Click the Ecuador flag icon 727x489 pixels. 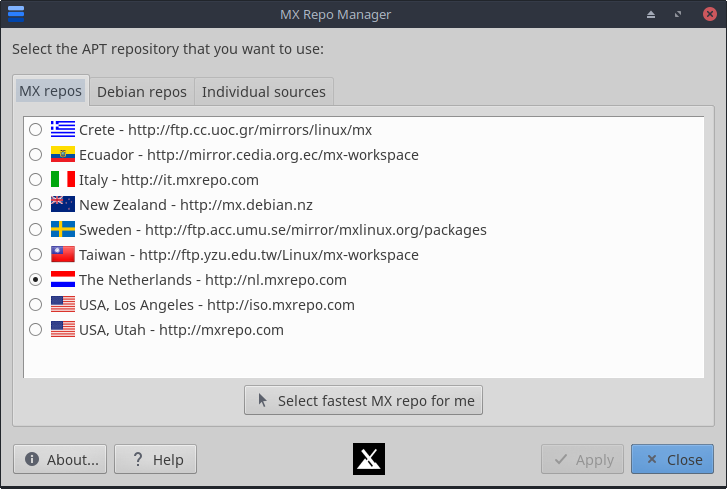(63, 154)
